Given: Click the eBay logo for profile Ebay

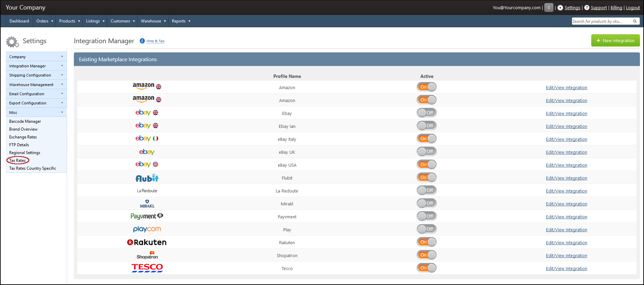Looking at the screenshot, I should (x=147, y=113).
